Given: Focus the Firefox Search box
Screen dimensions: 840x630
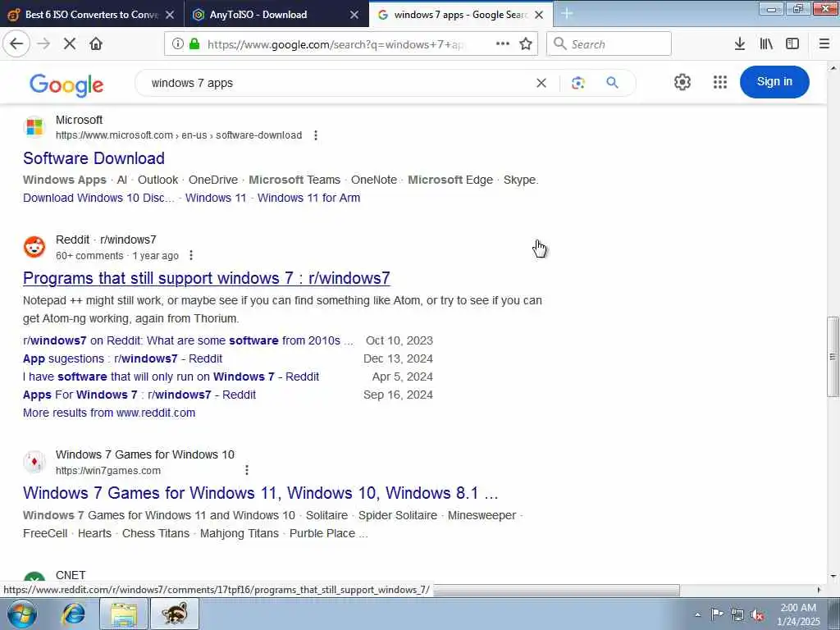Looking at the screenshot, I should pyautogui.click(x=609, y=44).
